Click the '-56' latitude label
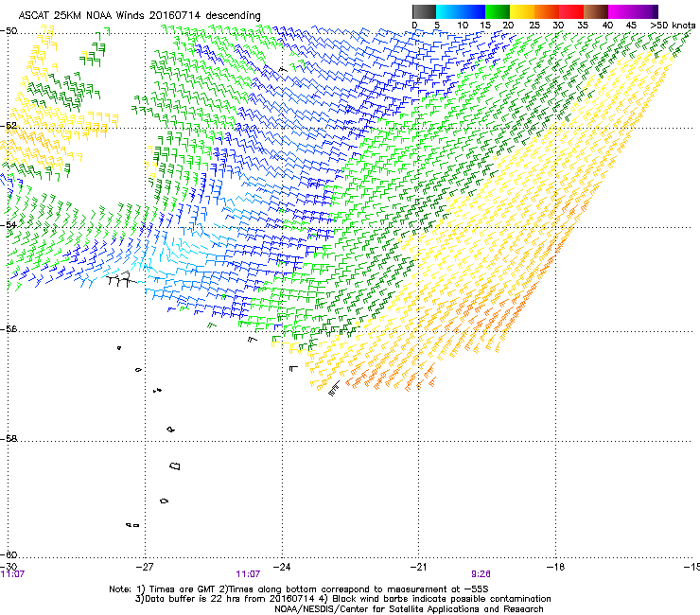Viewport: 700px width, 615px height. (x=9, y=328)
